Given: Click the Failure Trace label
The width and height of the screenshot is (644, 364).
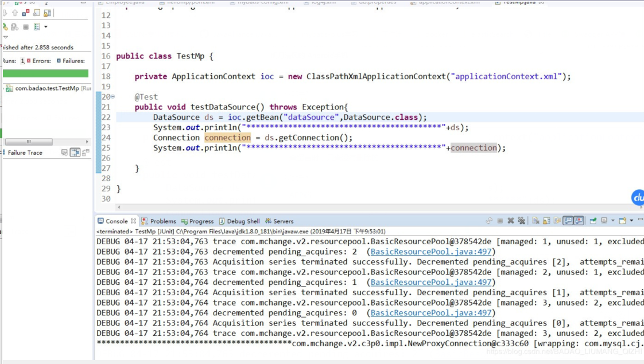Looking at the screenshot, I should pos(25,152).
